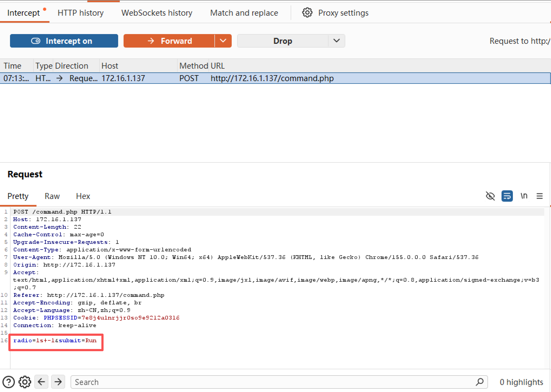Viewport: 551px width, 392px height.
Task: Select the Hex view tab
Action: (83, 196)
